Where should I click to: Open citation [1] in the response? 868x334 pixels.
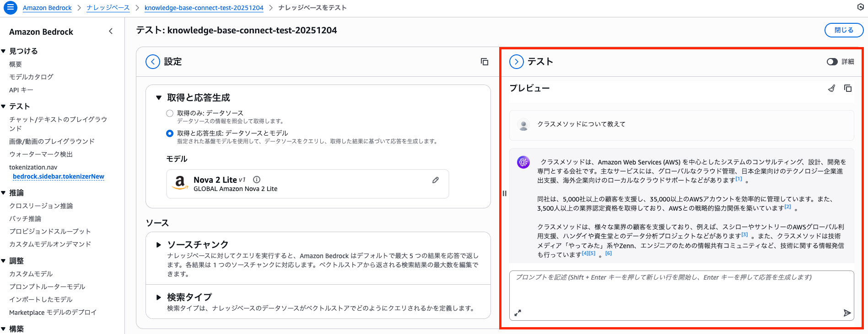pos(739,179)
